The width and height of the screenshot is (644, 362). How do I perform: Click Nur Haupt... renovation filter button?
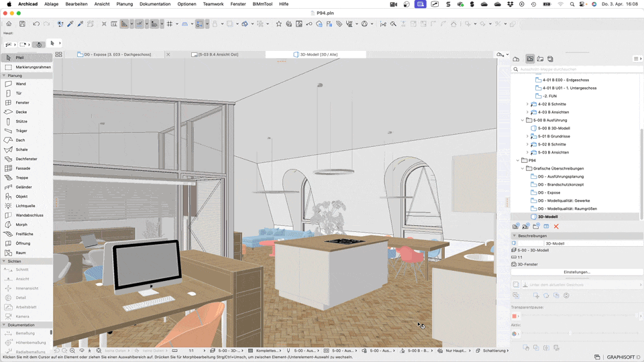(455, 351)
